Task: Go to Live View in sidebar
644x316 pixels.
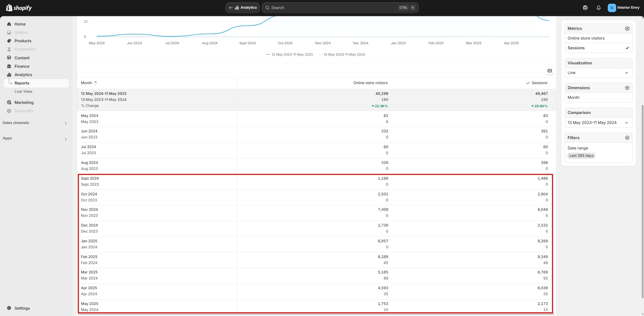Action: tap(23, 91)
